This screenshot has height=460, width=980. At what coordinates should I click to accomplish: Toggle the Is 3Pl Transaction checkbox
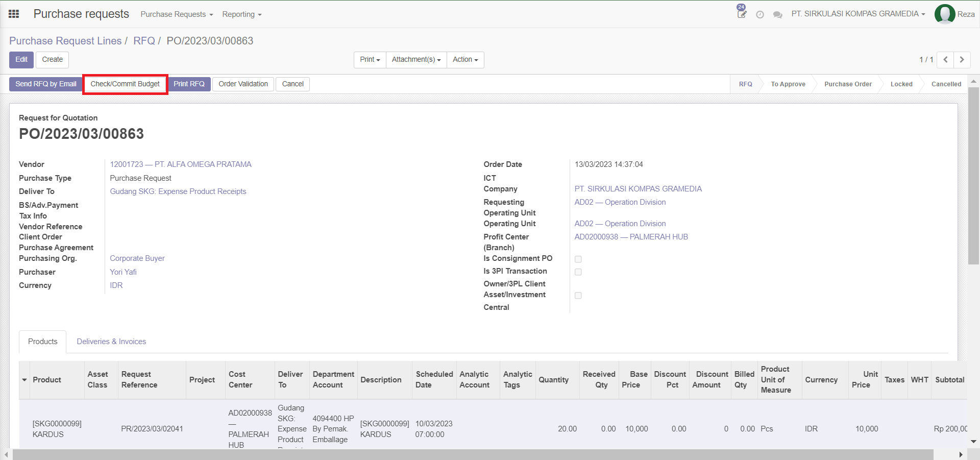click(578, 272)
